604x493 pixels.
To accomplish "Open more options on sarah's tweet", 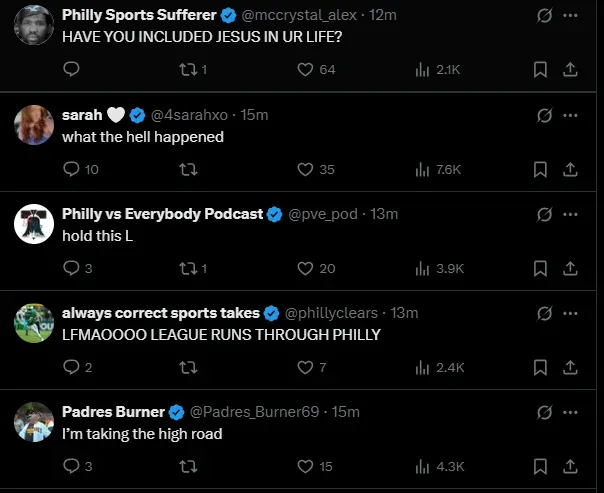I will coord(571,115).
